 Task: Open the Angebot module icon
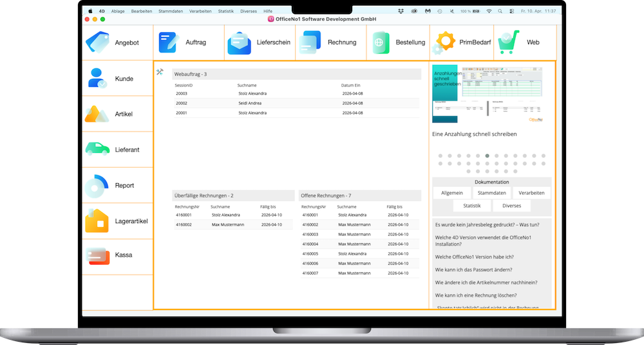(x=97, y=43)
